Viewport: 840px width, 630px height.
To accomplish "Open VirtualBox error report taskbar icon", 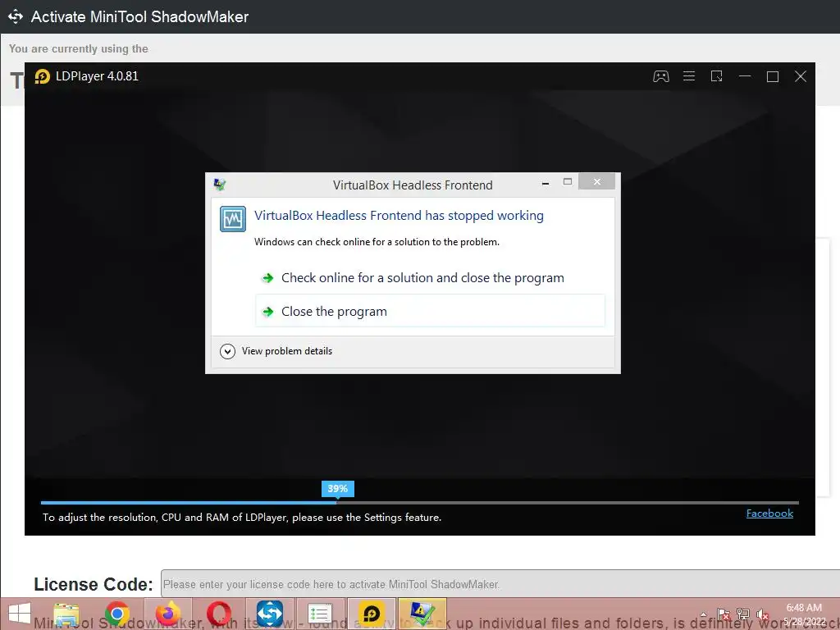I will click(x=422, y=614).
